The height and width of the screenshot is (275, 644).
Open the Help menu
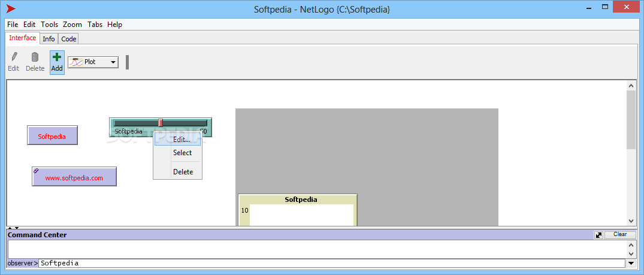pyautogui.click(x=114, y=25)
